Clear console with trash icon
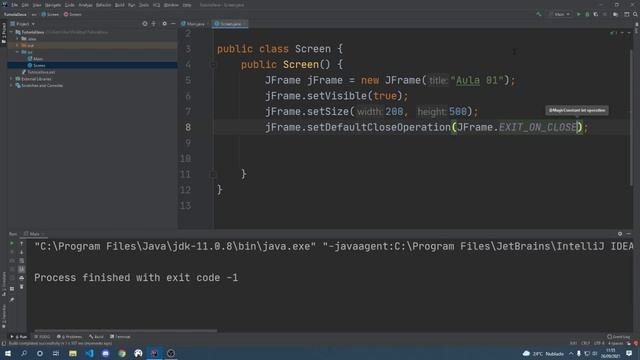The width and height of the screenshot is (640, 360). click(22, 287)
